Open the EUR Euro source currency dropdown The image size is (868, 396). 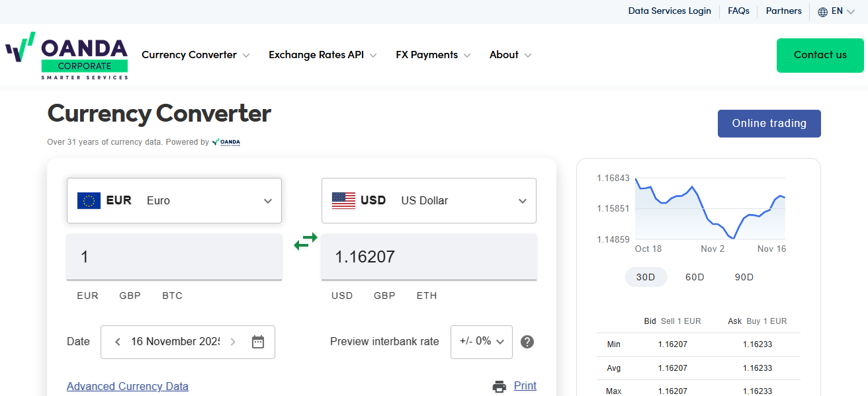point(174,200)
